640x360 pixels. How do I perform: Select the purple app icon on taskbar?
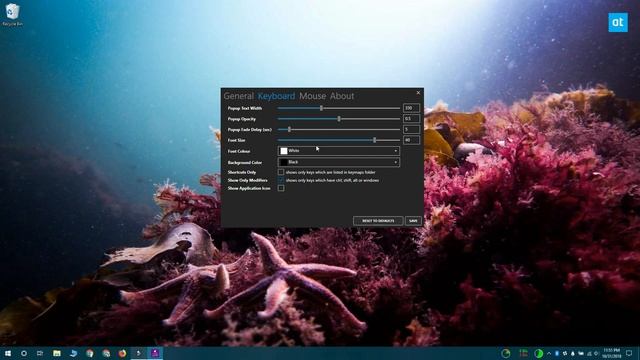tap(155, 353)
